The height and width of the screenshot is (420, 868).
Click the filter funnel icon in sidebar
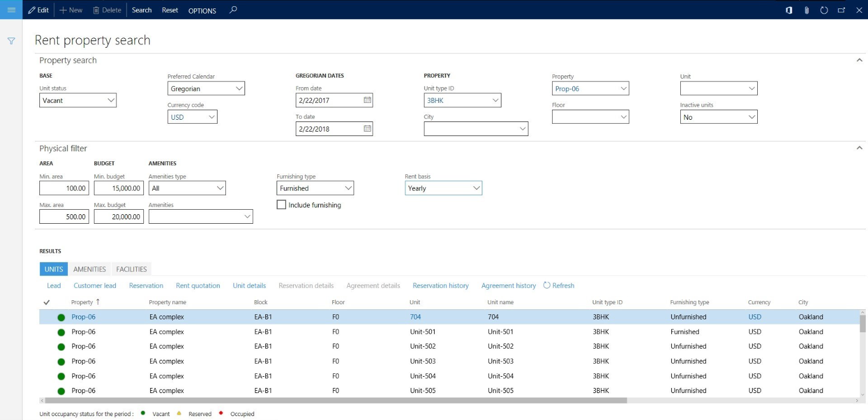pos(11,41)
